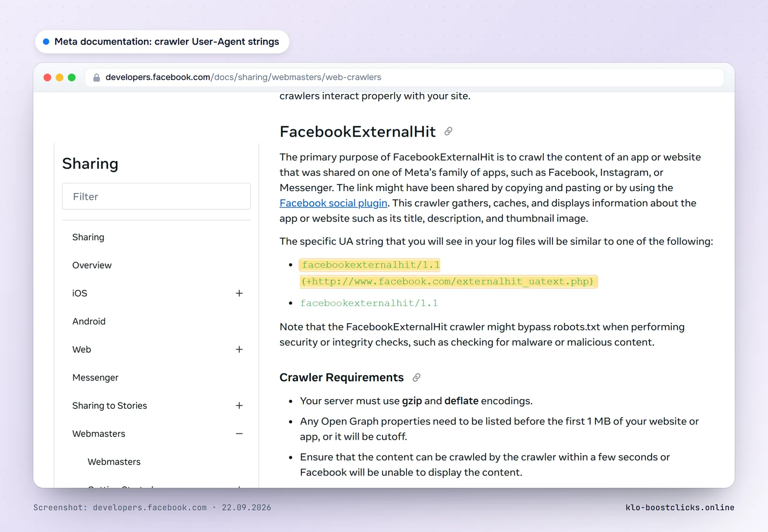Click the red close window button
This screenshot has height=532, width=768.
pos(47,77)
